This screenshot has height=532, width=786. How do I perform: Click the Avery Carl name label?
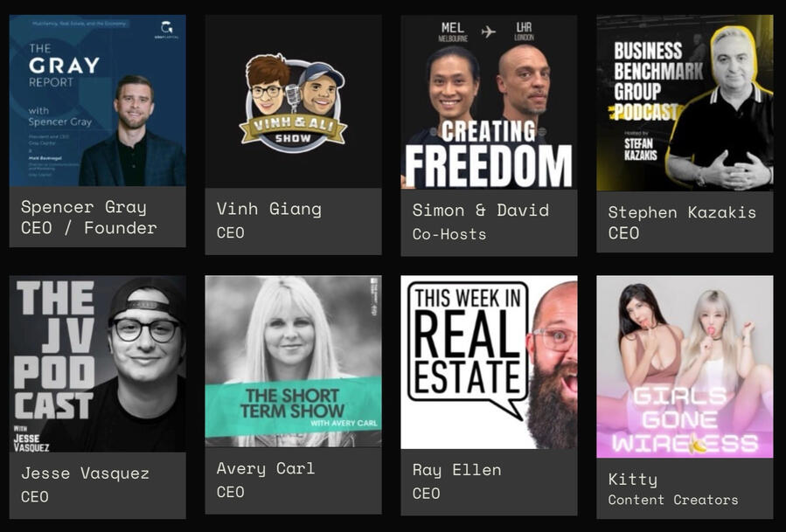pos(266,469)
